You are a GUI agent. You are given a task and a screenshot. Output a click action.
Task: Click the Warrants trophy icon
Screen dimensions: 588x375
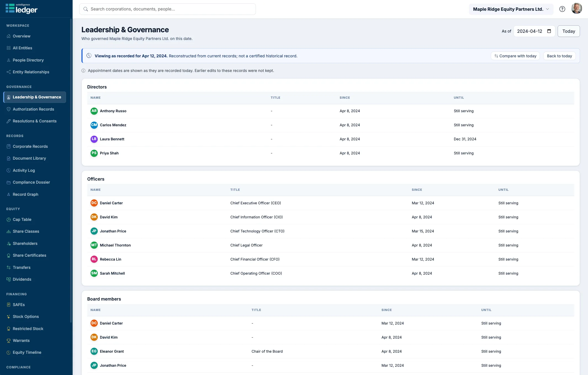click(x=9, y=341)
